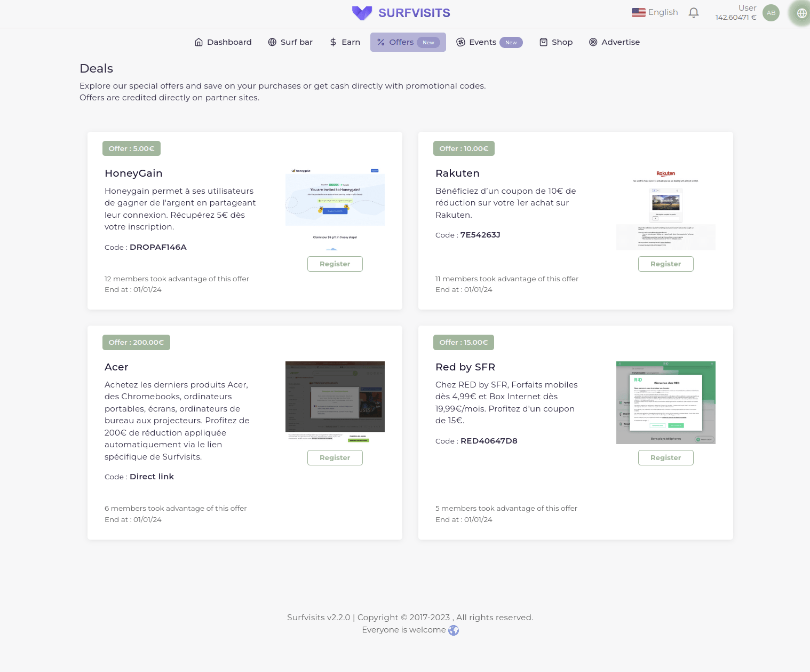Navigate to the Shop page
The width and height of the screenshot is (810, 672).
pyautogui.click(x=556, y=42)
